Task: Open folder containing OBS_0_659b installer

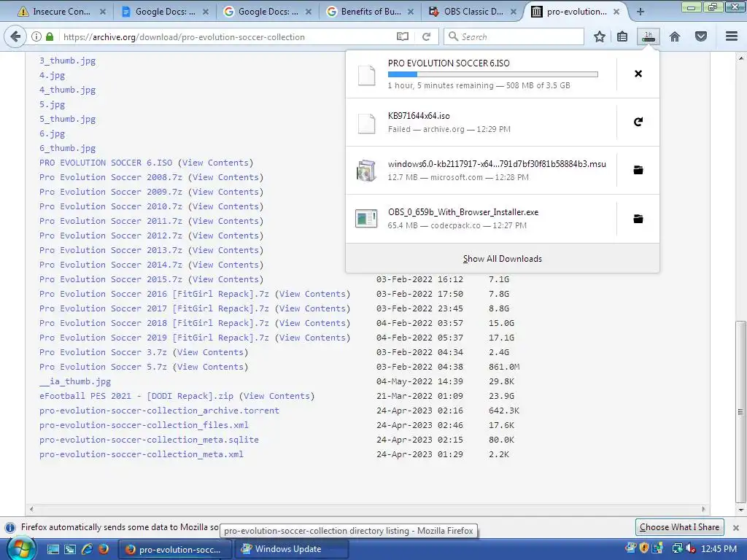Action: [638, 219]
